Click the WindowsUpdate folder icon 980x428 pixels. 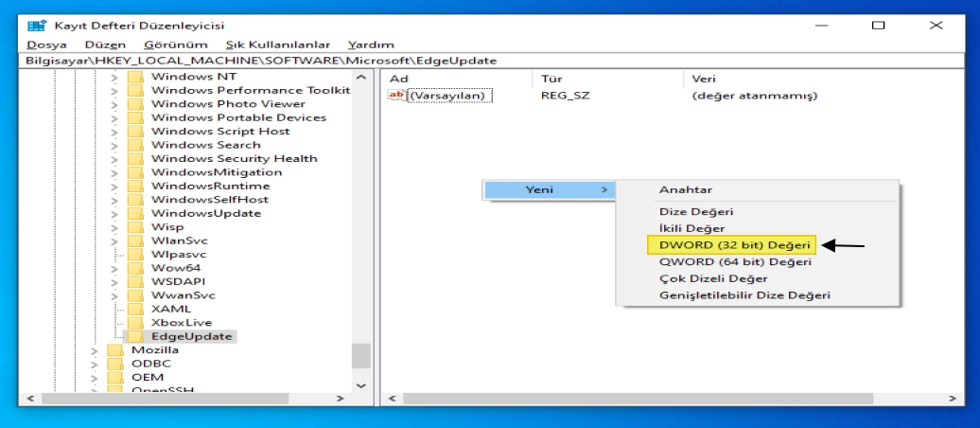[x=135, y=213]
